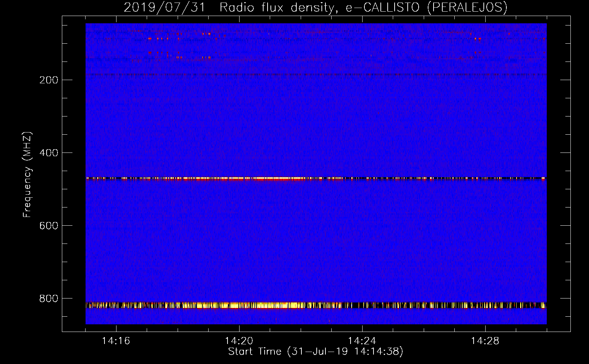Click the 14:28 time tick label
The image size is (589, 364).
pyautogui.click(x=485, y=341)
